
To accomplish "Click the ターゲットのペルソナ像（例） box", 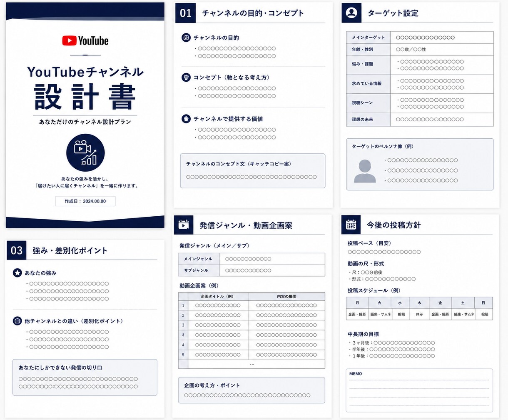I will 420,164.
